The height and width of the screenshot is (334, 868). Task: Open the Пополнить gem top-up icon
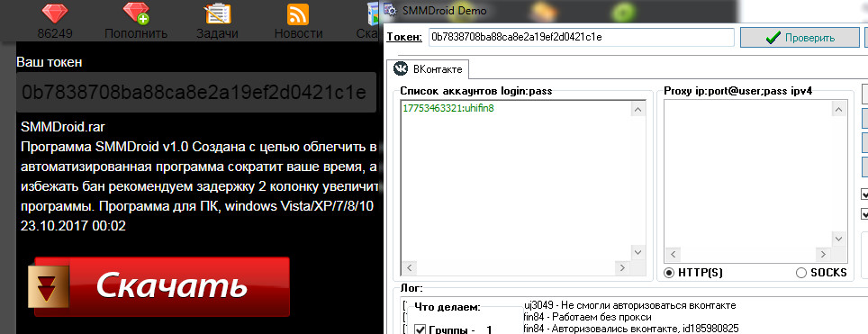point(136,14)
